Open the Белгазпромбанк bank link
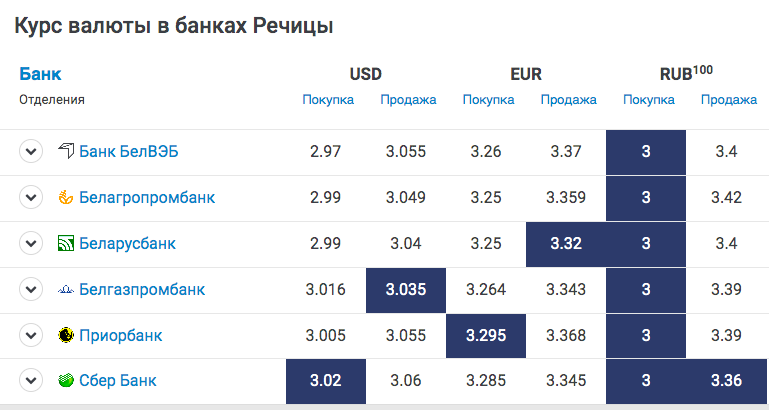This screenshot has height=410, width=769. 142,289
